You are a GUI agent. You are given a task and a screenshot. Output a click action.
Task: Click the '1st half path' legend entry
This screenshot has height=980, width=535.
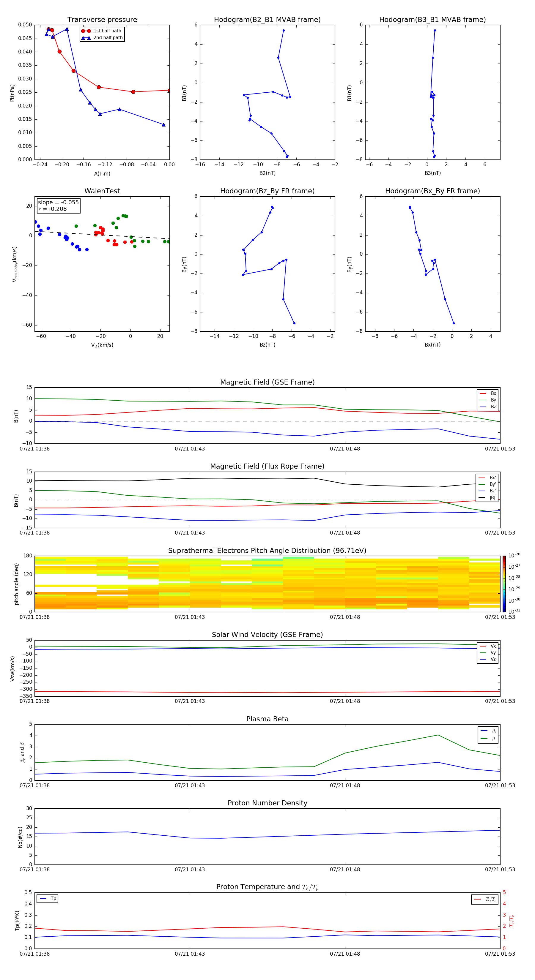click(x=101, y=31)
